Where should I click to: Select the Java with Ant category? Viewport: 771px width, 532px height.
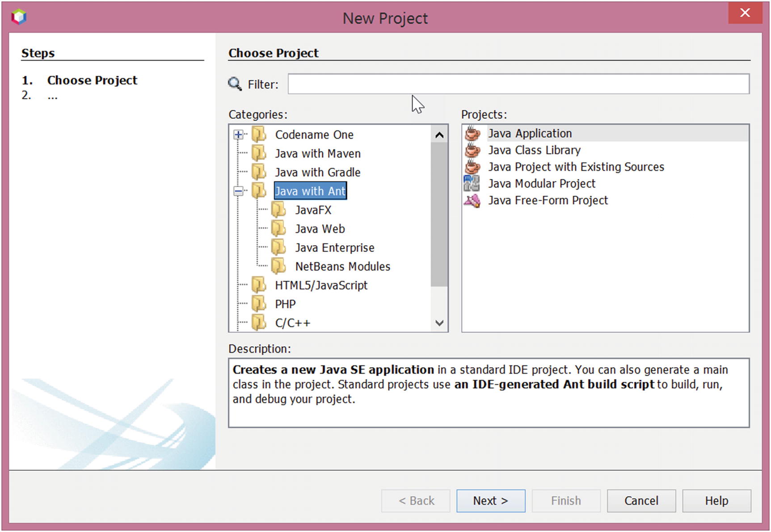coord(310,191)
